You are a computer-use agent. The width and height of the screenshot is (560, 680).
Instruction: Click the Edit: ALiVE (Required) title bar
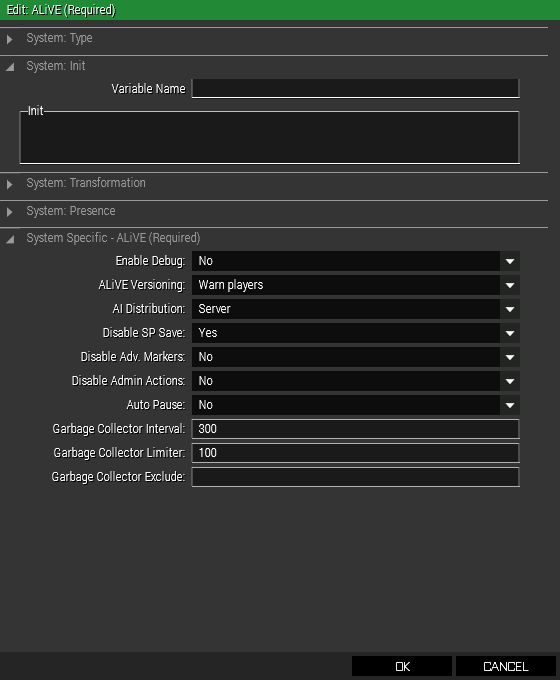pos(280,10)
